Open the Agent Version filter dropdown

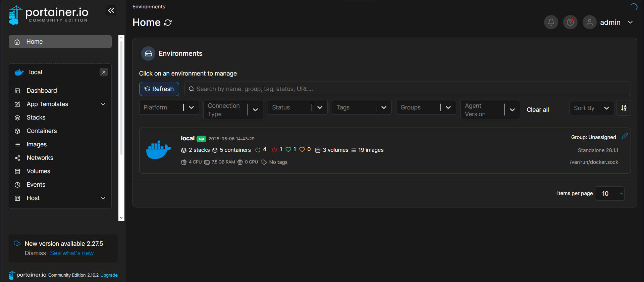point(490,110)
